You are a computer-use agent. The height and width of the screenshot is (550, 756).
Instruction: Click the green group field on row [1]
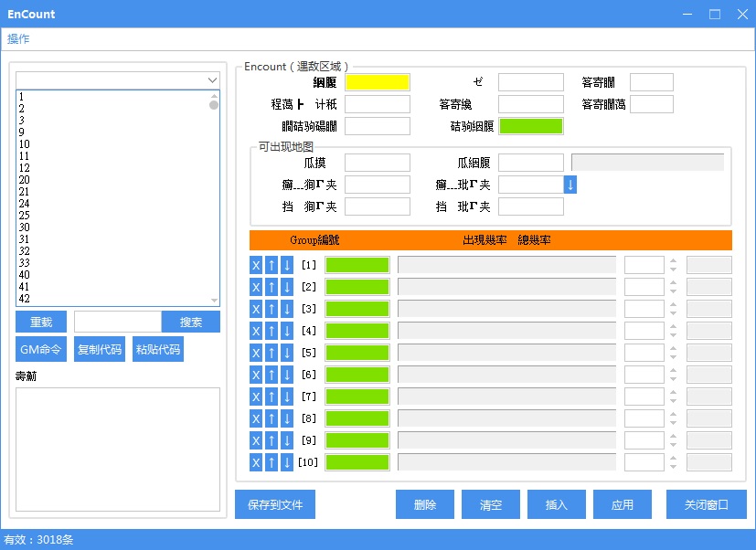[x=357, y=265]
